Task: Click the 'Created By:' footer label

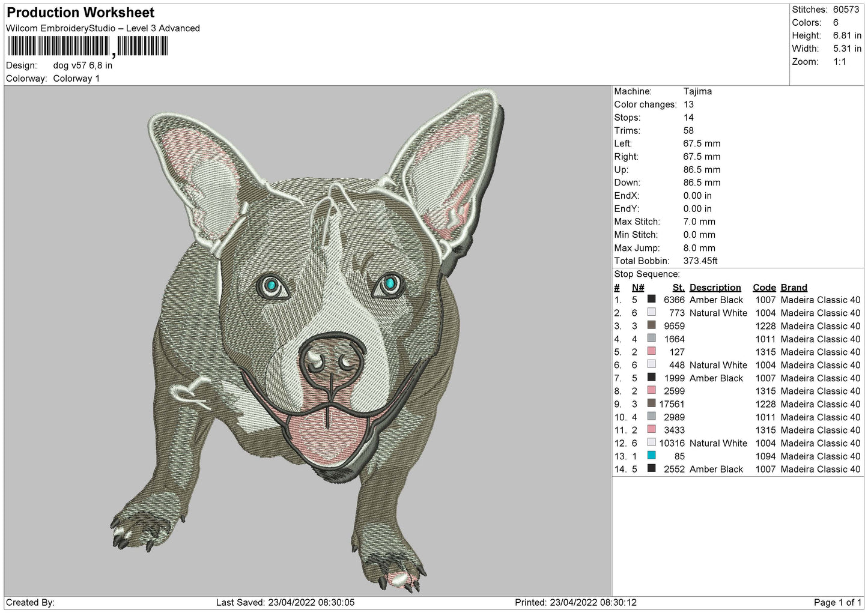Action: [x=30, y=602]
